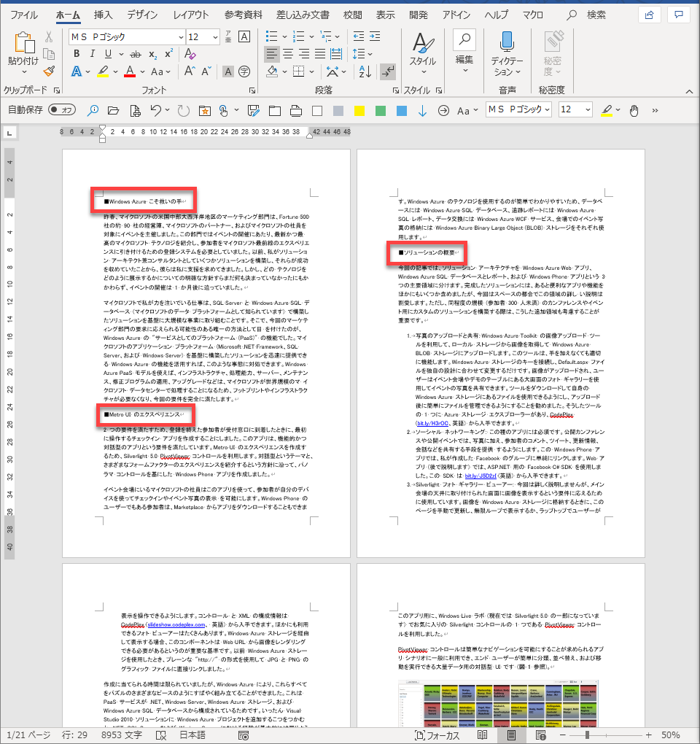The width and height of the screenshot is (700, 744).
Task: Expand the ribbon font size dropdown
Action: [214, 36]
